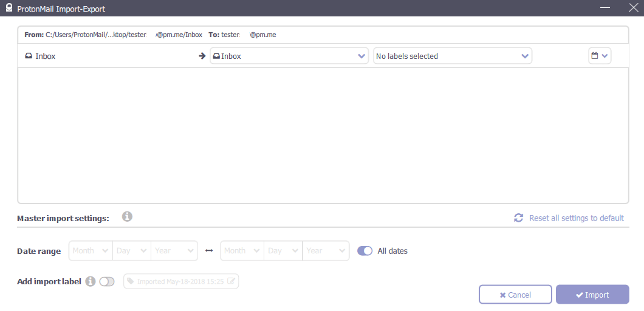
Task: Click the All dates label text
Action: click(392, 251)
